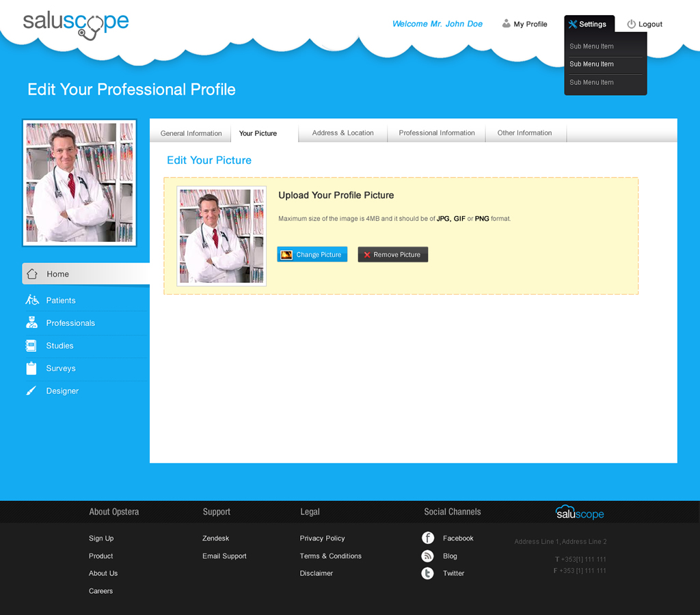Image resolution: width=700 pixels, height=615 pixels.
Task: Switch to the General Information tab
Action: (x=191, y=133)
